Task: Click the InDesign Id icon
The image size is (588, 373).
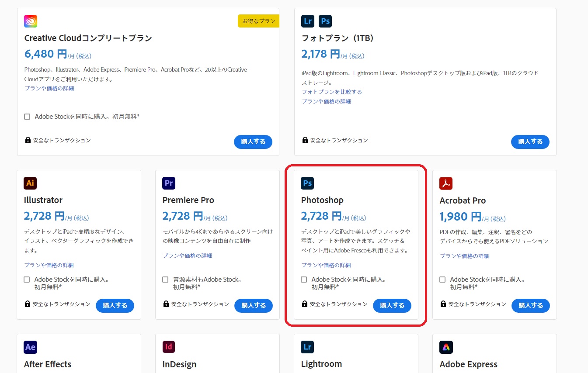Action: [169, 347]
